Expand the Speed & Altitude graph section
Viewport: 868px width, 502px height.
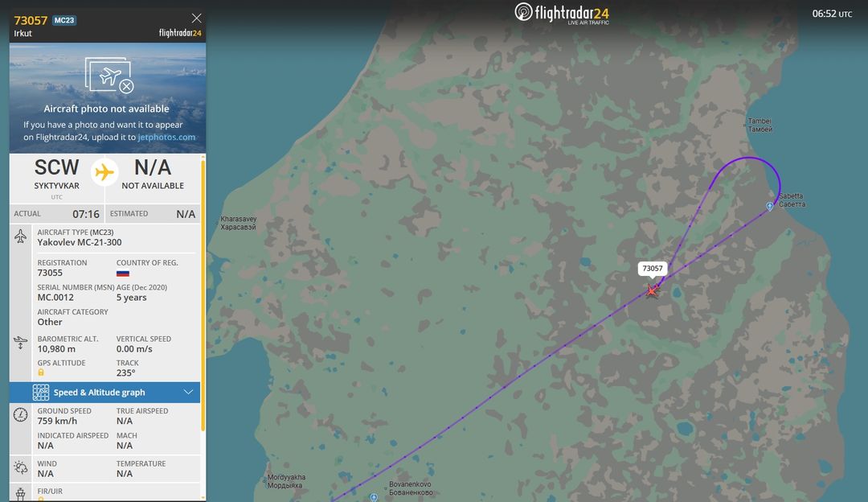[x=104, y=393]
